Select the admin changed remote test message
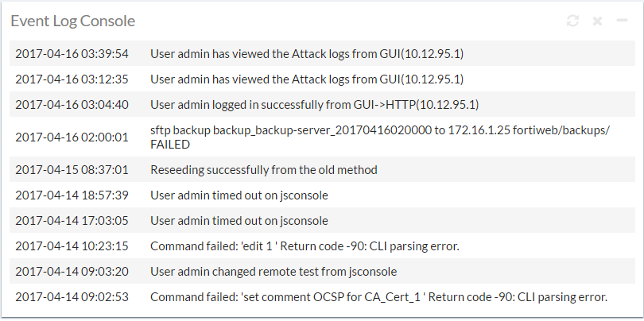 (274, 271)
